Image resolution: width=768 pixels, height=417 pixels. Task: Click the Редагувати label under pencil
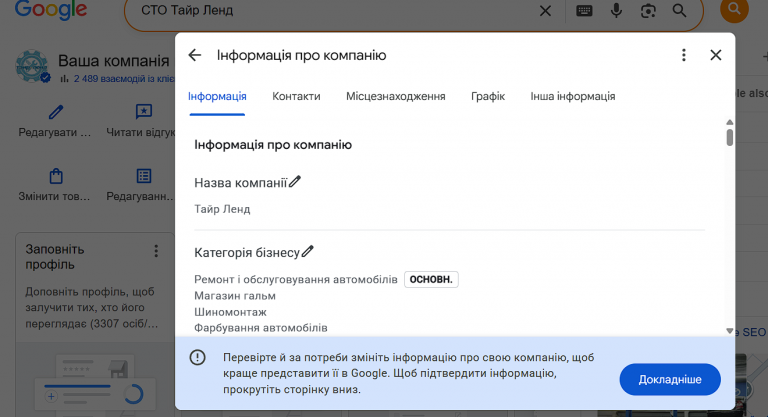coord(55,132)
